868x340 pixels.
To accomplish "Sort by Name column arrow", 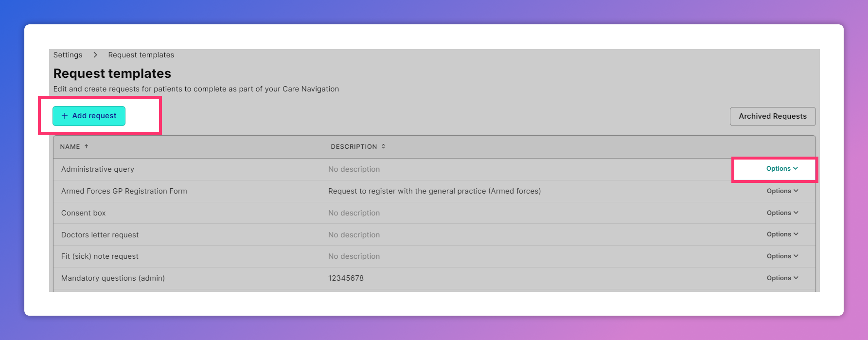I will coord(86,146).
